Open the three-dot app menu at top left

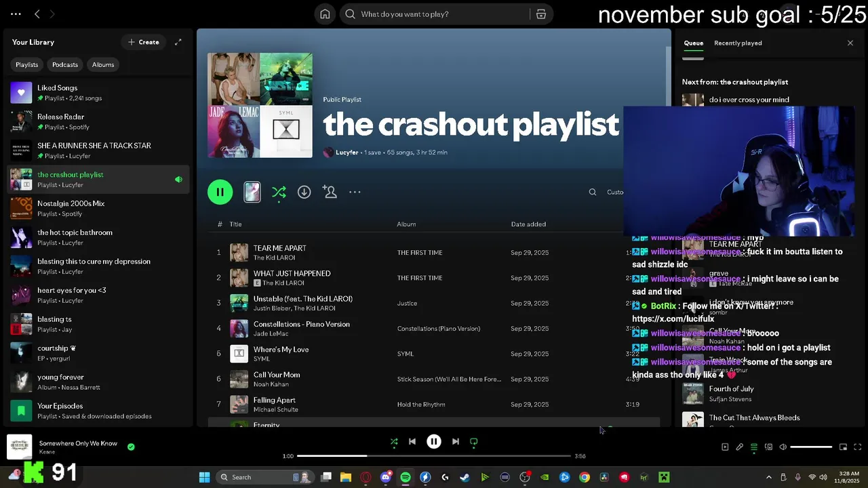16,14
